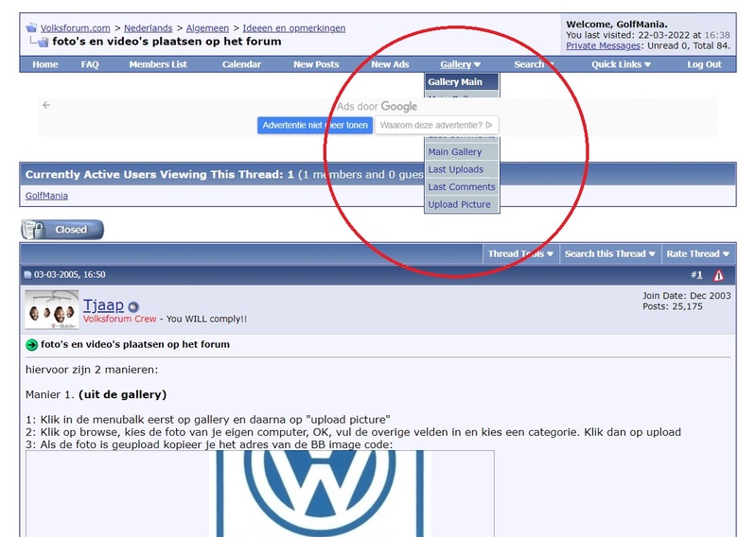Expand the Search dropdown in navbar
The image size is (756, 537).
click(x=535, y=64)
